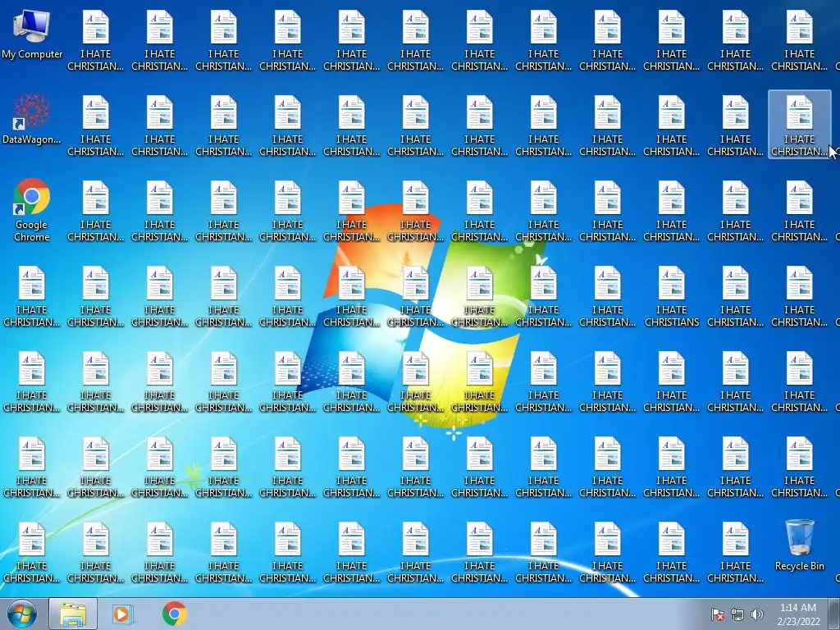Select the file directly above Recycle Bin
Screen dimensions: 840x630
tap(799, 467)
